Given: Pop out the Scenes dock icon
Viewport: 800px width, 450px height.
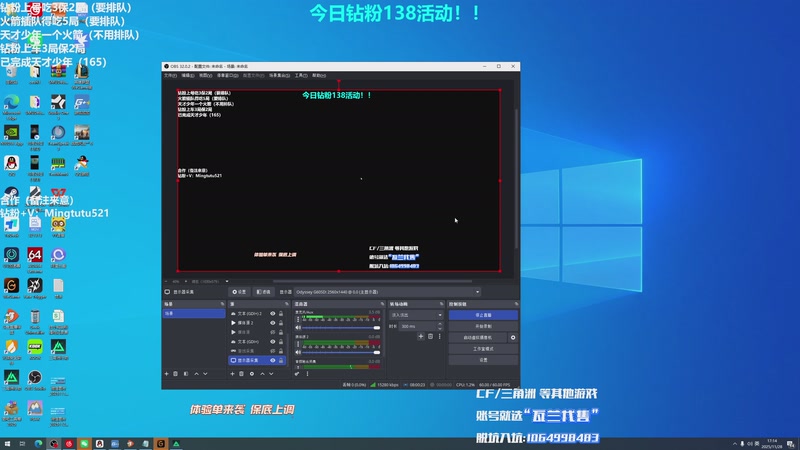Looking at the screenshot, I should point(222,304).
